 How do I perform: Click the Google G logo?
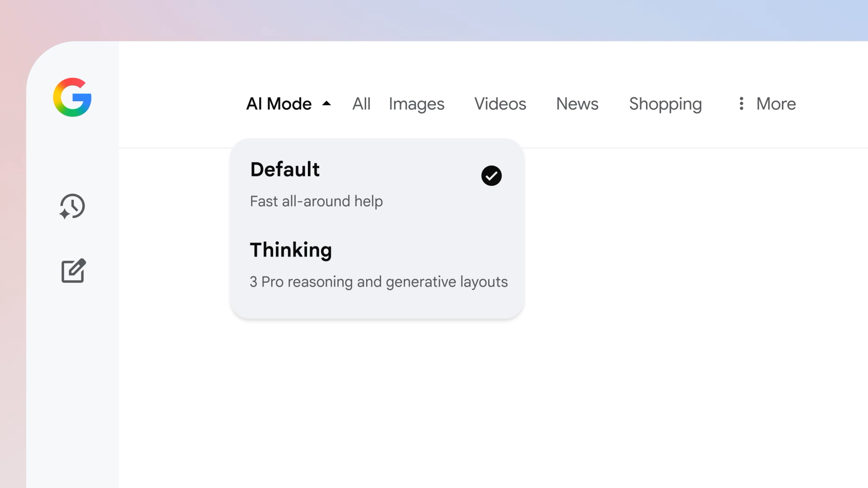72,97
